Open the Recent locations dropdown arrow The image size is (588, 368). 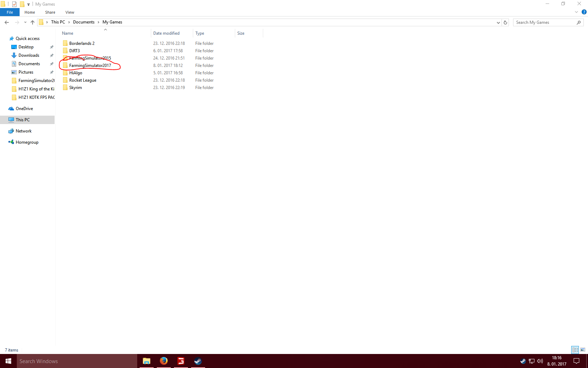(25, 22)
